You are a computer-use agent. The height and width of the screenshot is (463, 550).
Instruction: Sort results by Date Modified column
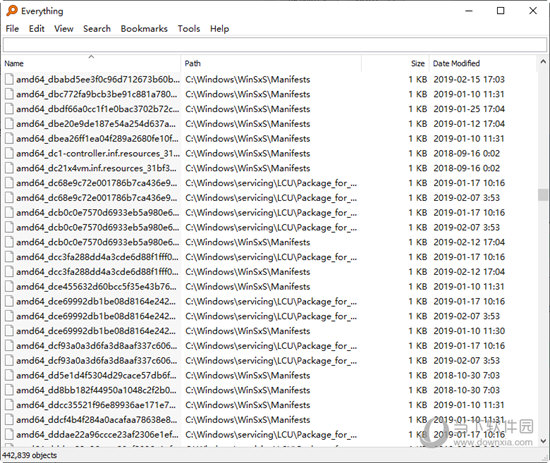coord(483,63)
